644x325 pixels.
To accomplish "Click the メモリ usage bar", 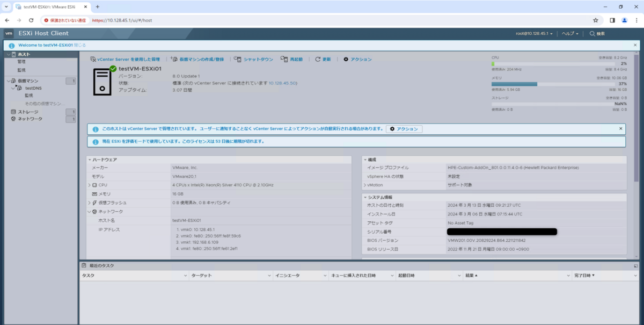I will pyautogui.click(x=553, y=84).
